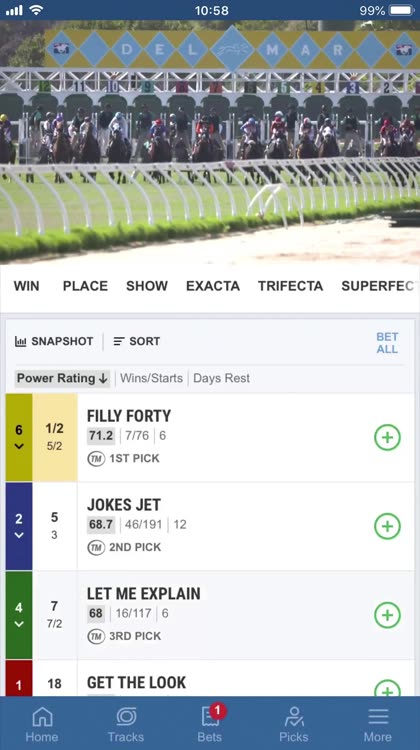The width and height of the screenshot is (420, 750).
Task: Expand horse number 6 chevron
Action: [x=19, y=446]
